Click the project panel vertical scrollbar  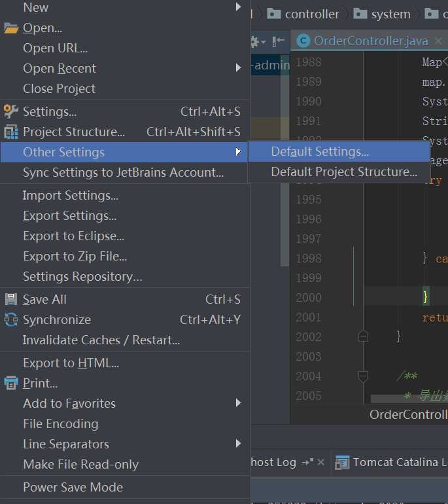[x=284, y=161]
